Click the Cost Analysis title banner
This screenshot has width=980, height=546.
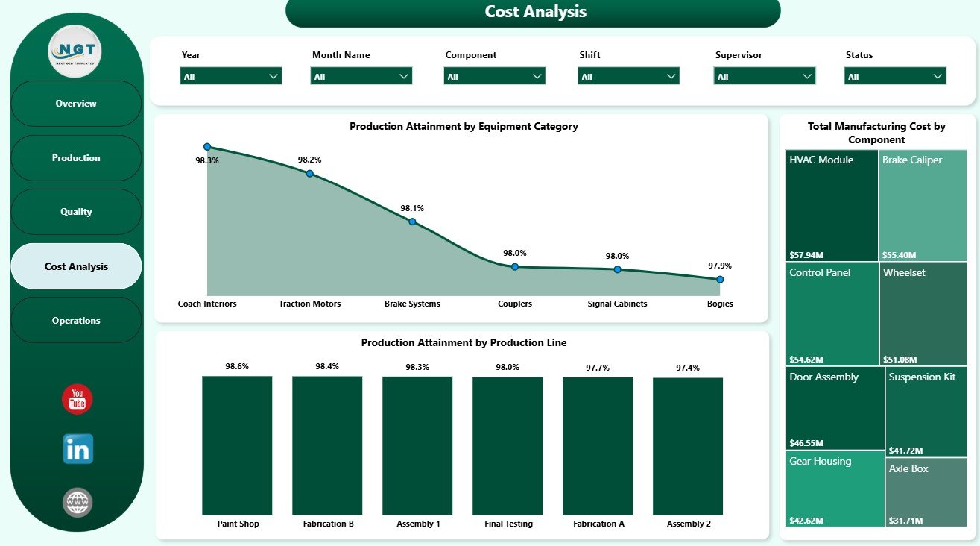click(533, 13)
